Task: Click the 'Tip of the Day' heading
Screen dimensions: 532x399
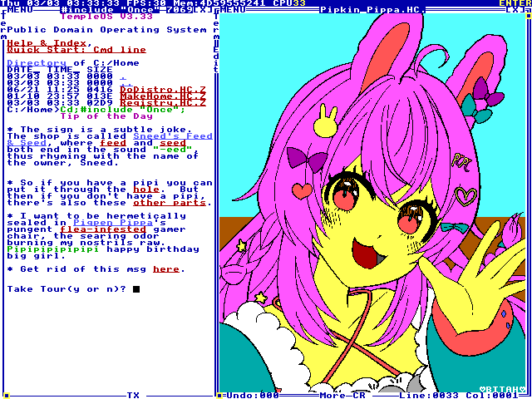Action: pos(106,116)
